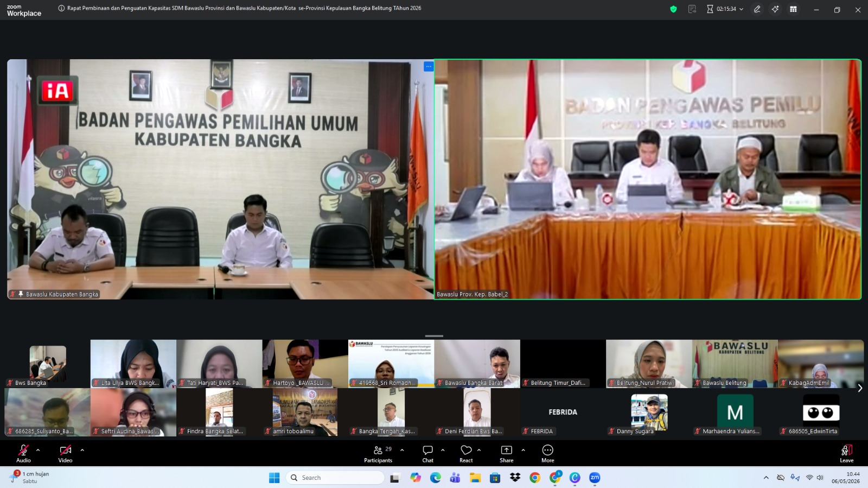Open the React heart menu
This screenshot has height=488, width=868.
[466, 453]
